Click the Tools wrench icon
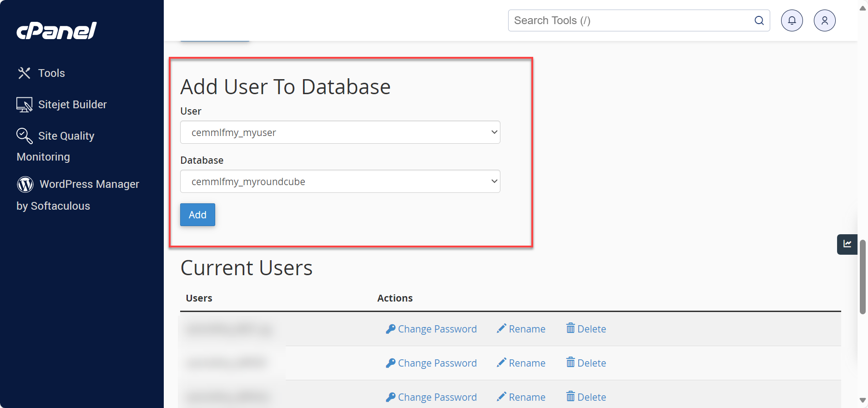868x408 pixels. click(24, 73)
